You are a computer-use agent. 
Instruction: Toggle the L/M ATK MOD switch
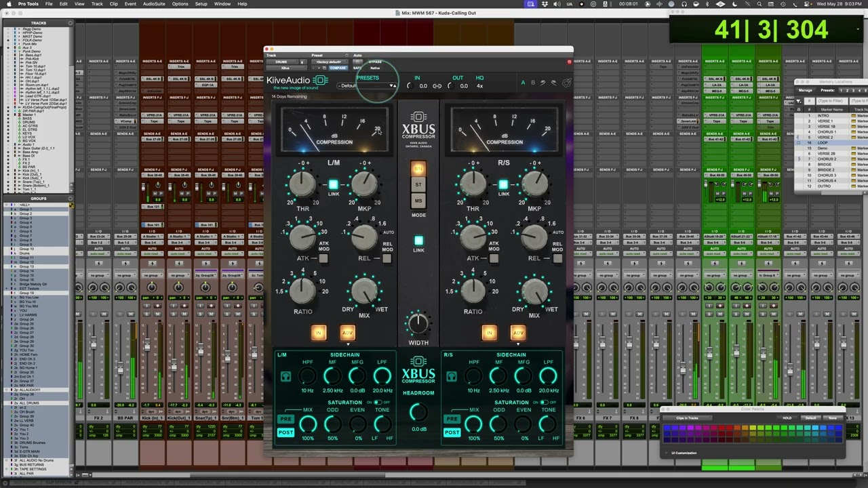[x=323, y=258]
